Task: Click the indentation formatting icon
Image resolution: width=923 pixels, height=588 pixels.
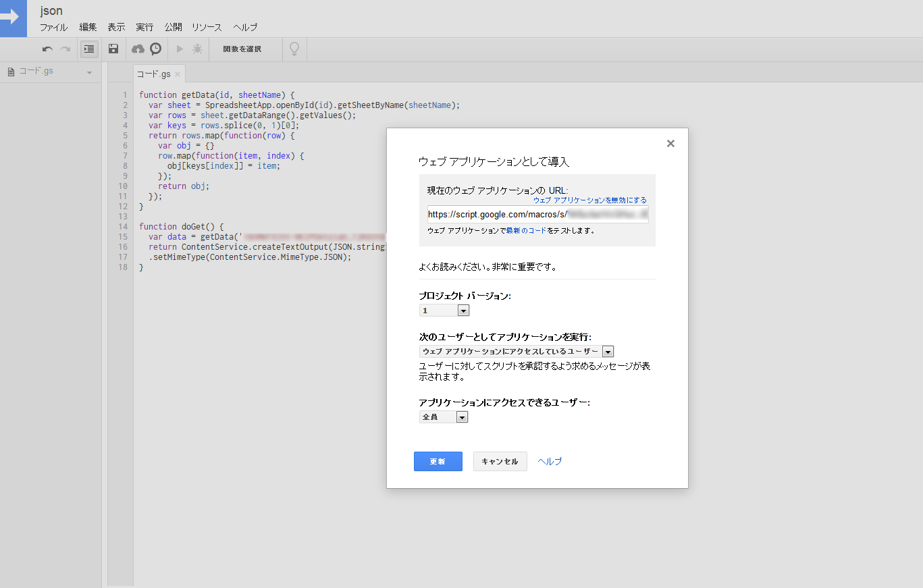Action: click(x=88, y=49)
